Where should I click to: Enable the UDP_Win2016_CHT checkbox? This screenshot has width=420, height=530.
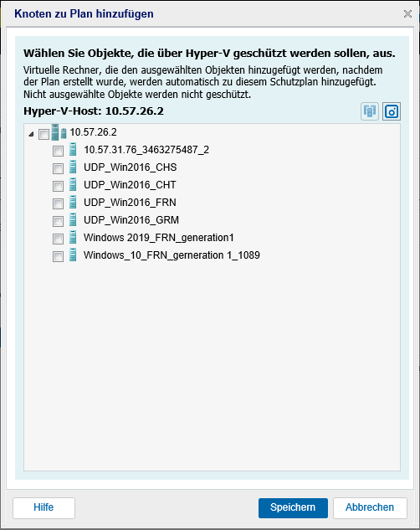58,186
